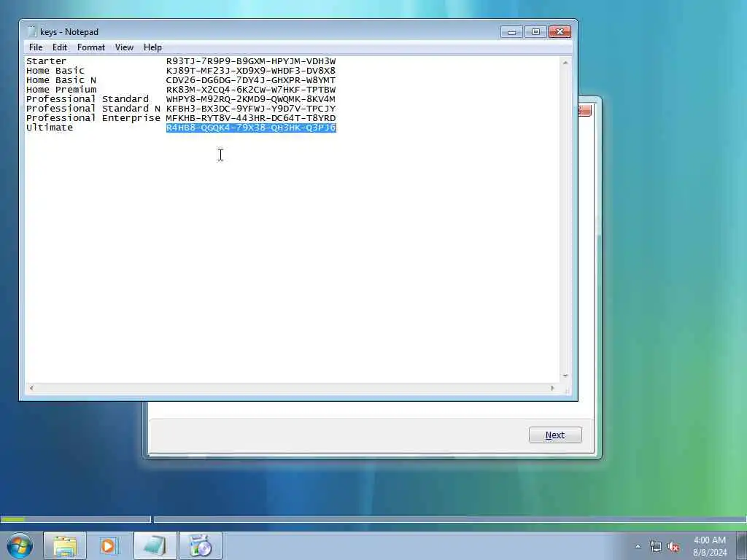
Task: Click the Professional Standard key WHPY8-M92RQ
Action: pyautogui.click(x=251, y=99)
